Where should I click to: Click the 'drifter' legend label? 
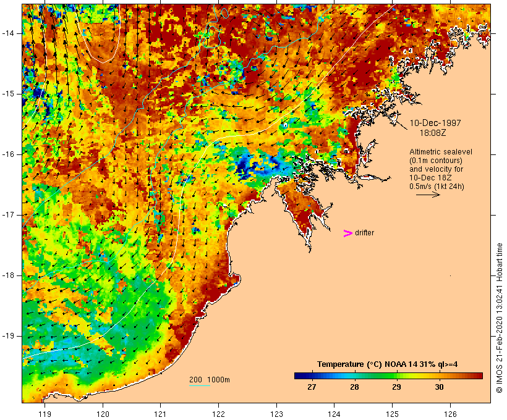(364, 233)
